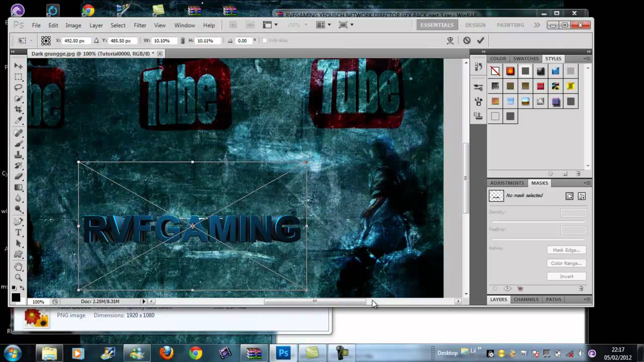Open the status bar info arrow menu
This screenshot has height=362, width=644.
click(x=143, y=301)
